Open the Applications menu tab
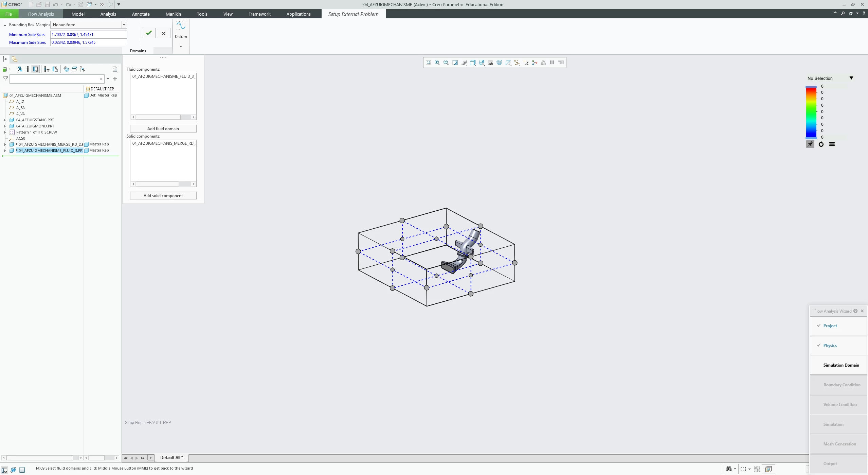This screenshot has height=475, width=868. (x=298, y=14)
